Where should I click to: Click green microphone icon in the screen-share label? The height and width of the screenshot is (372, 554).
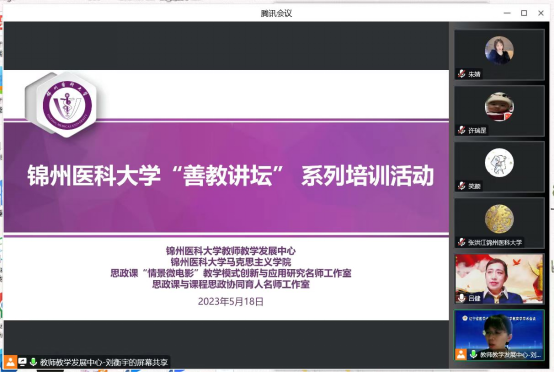click(x=33, y=362)
